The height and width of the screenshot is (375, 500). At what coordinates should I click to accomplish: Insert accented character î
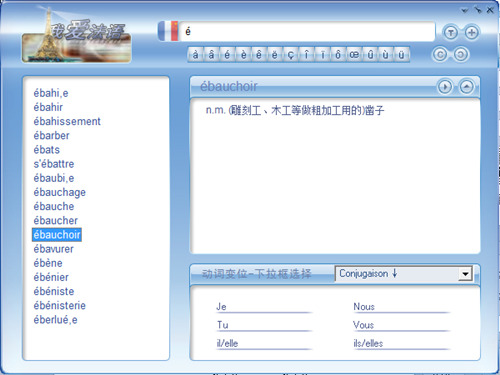click(x=306, y=54)
